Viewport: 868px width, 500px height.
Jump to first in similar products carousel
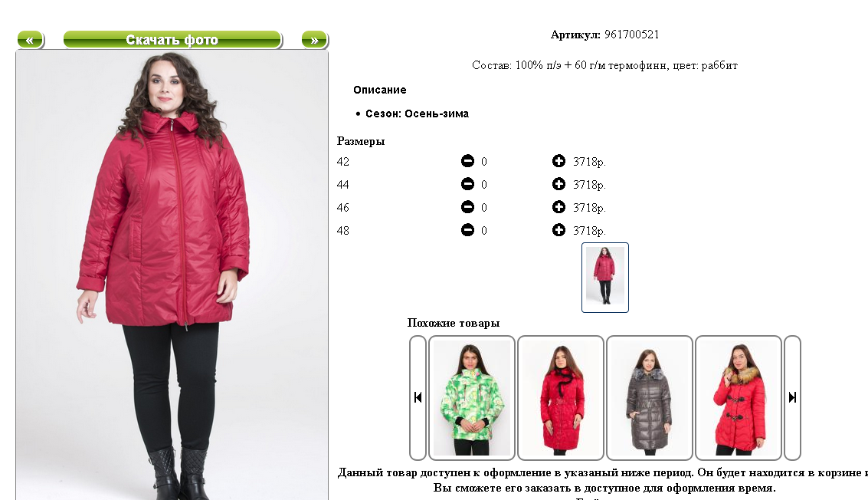[418, 397]
